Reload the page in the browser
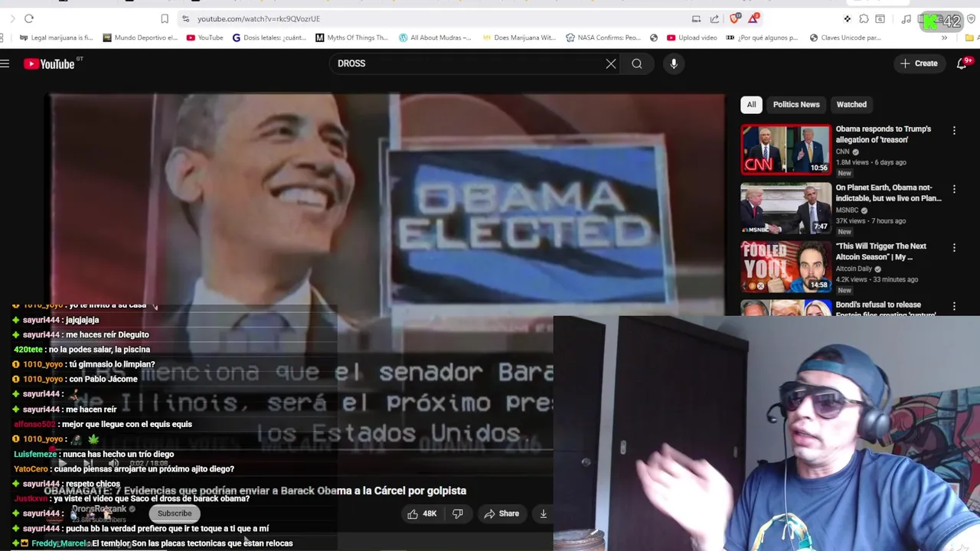 click(29, 18)
